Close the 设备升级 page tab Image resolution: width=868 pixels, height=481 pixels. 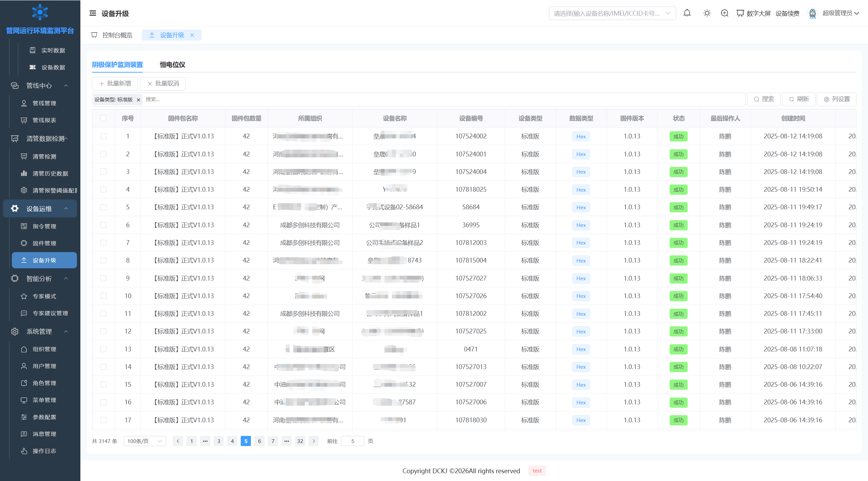(192, 35)
